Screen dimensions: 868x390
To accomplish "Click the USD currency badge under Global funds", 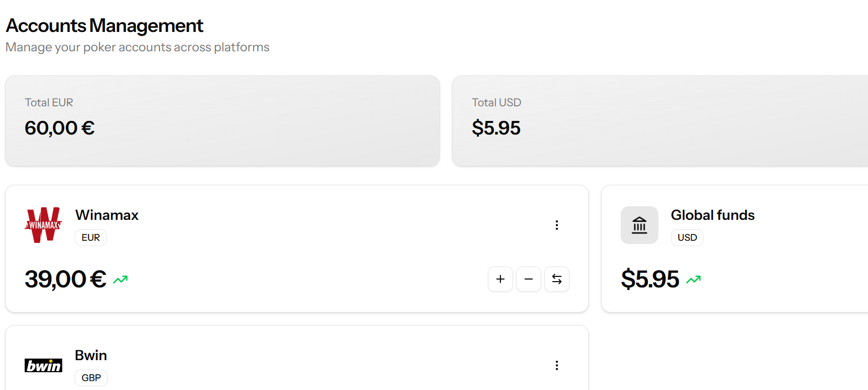I will (687, 238).
